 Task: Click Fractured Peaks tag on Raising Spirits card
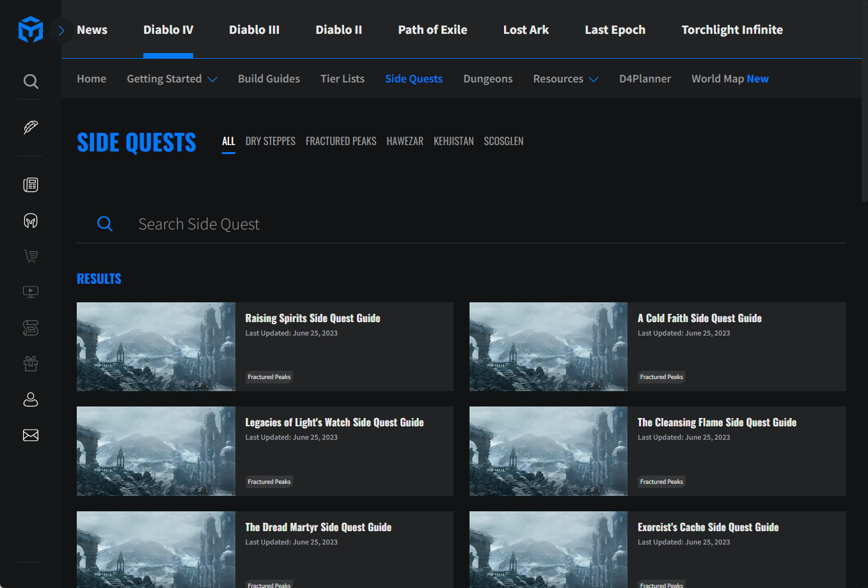coord(269,377)
